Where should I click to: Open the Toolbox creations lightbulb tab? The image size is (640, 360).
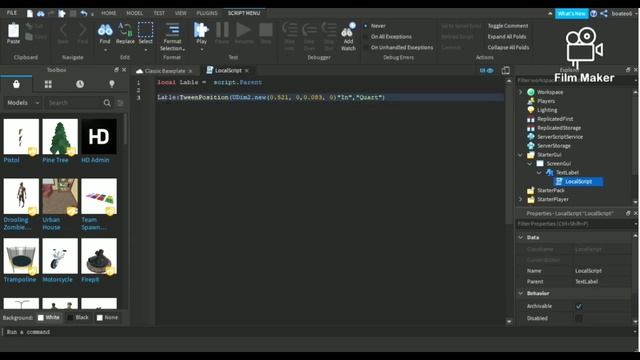tap(112, 84)
